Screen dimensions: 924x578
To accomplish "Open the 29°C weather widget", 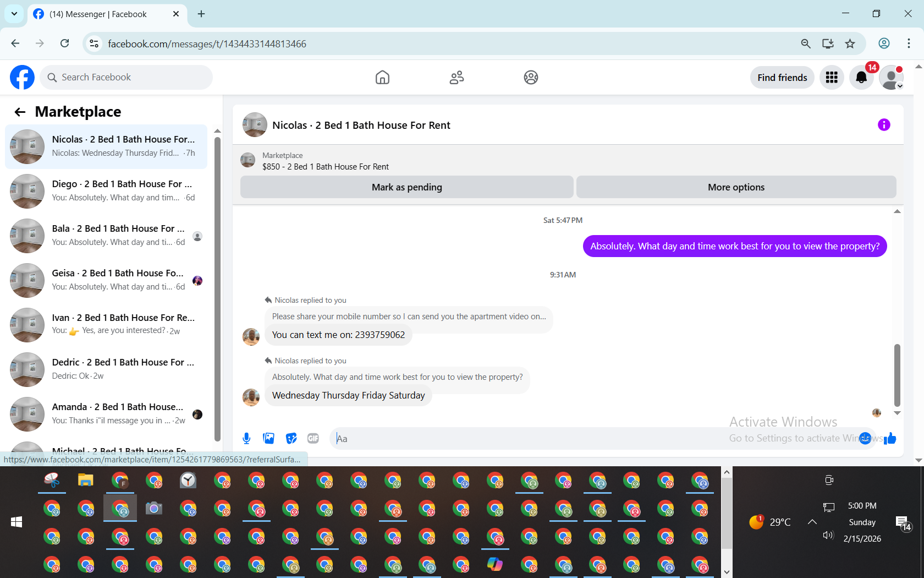I will point(770,522).
